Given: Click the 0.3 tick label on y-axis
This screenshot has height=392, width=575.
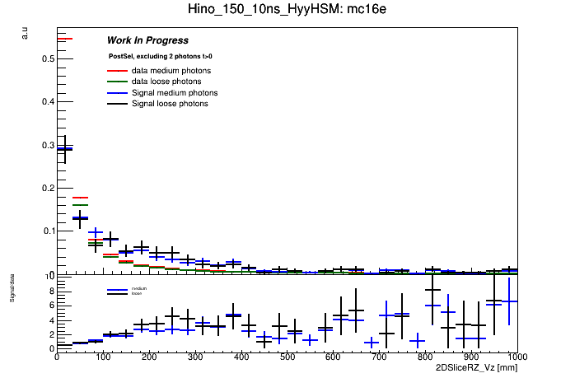Looking at the screenshot, I should 48,146.
